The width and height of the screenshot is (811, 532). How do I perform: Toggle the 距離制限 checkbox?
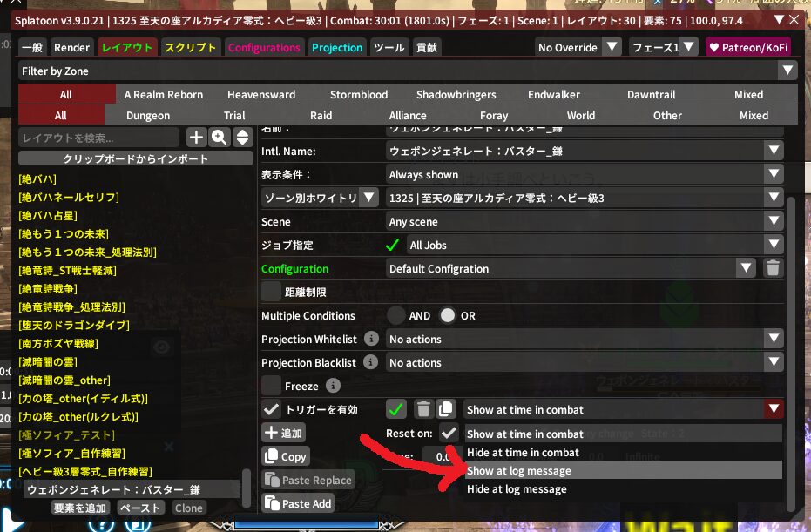coord(272,293)
